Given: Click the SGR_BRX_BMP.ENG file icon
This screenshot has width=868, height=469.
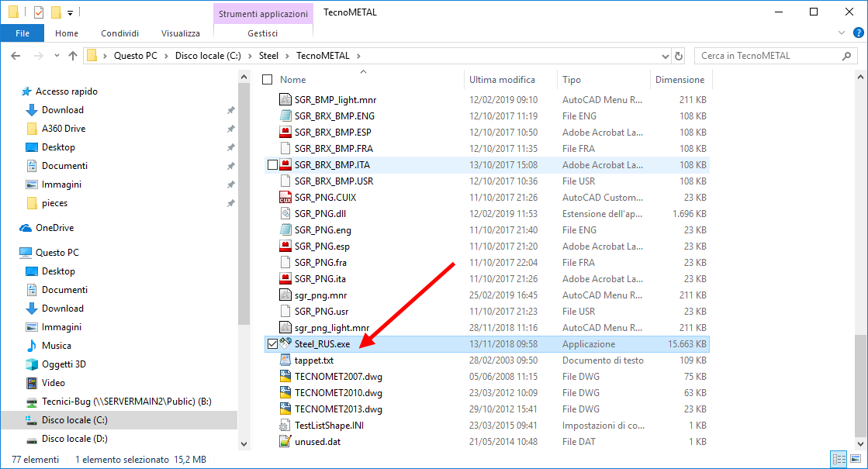Looking at the screenshot, I should (285, 116).
